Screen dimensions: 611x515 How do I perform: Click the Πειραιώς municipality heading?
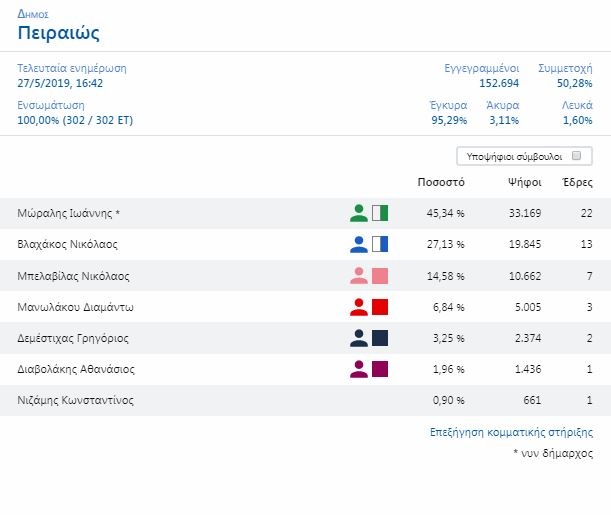(x=58, y=33)
